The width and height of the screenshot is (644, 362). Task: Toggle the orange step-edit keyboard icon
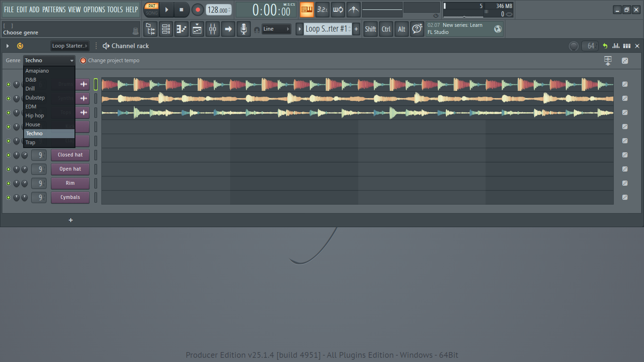tap(307, 9)
